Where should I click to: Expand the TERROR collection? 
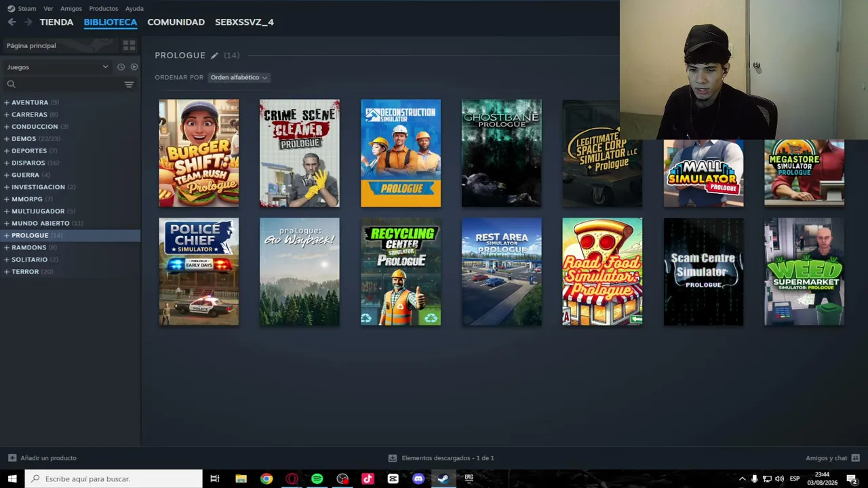(7, 272)
